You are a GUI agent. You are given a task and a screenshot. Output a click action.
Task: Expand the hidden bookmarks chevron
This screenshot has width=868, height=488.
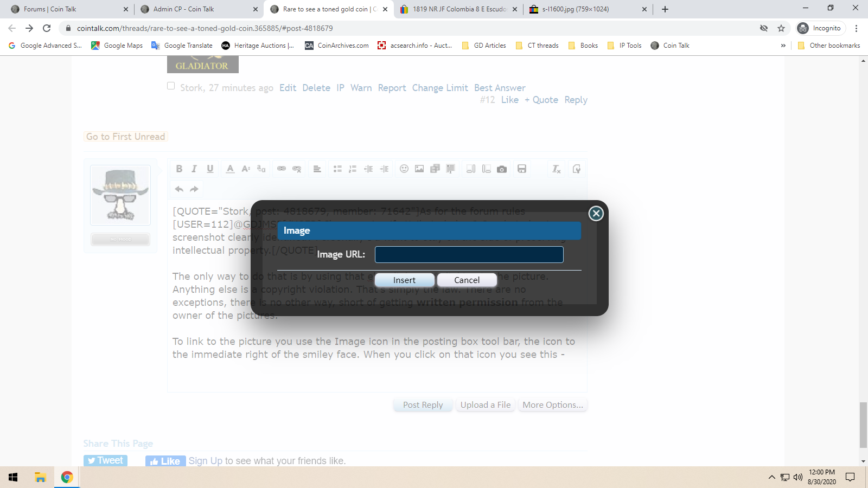pyautogui.click(x=783, y=46)
